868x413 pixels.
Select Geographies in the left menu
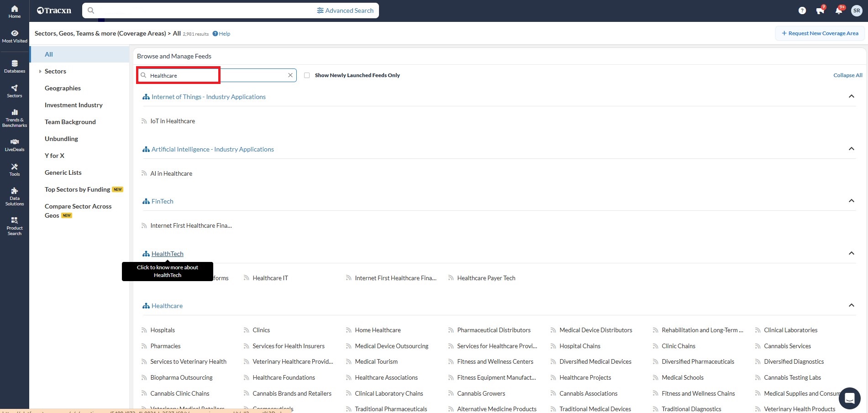click(63, 88)
